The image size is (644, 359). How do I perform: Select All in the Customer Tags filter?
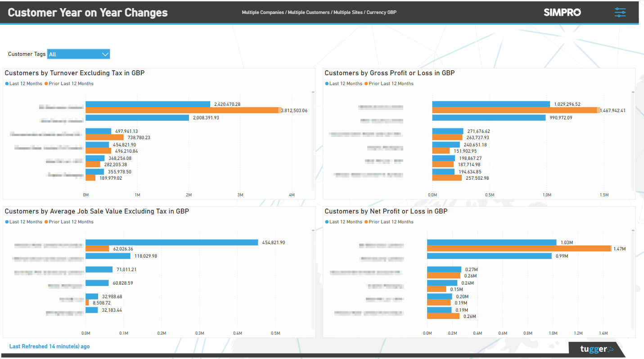[51, 54]
